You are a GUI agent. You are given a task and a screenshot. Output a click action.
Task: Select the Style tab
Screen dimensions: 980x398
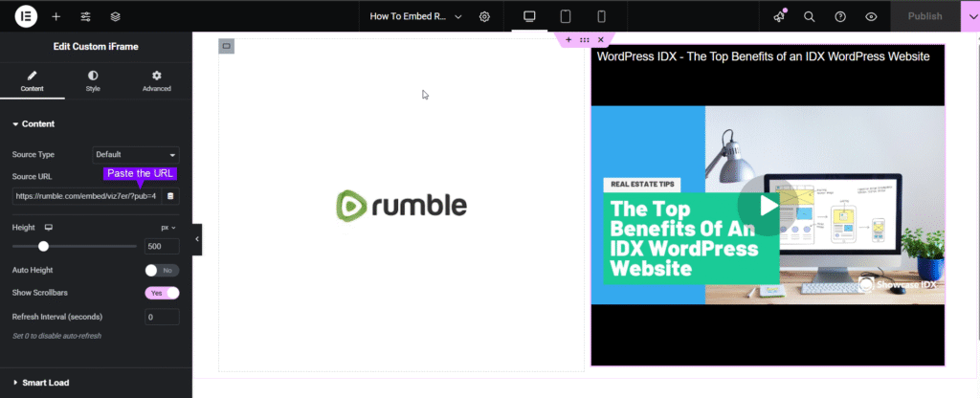(x=93, y=81)
